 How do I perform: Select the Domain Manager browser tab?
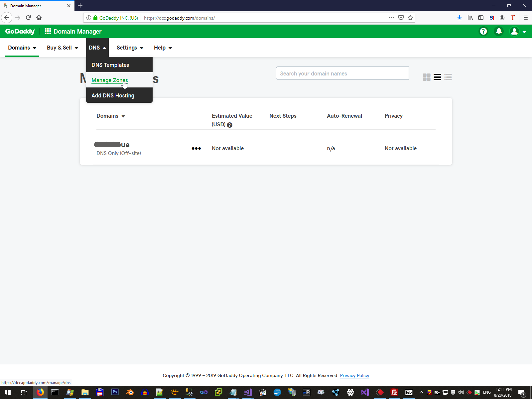(x=37, y=6)
